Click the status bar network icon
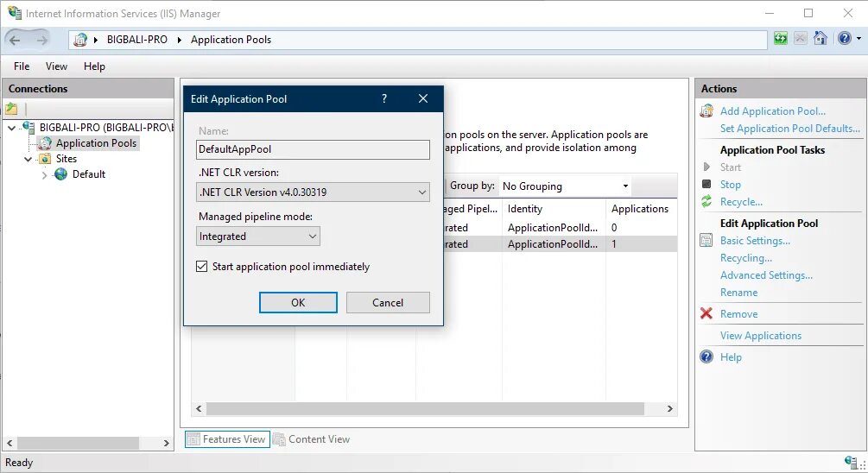 (x=851, y=462)
